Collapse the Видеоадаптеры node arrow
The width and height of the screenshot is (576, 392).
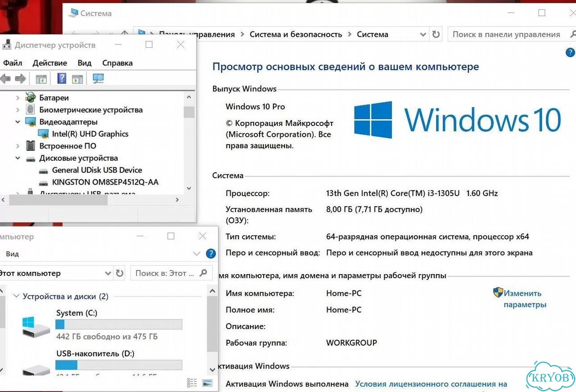tap(18, 122)
